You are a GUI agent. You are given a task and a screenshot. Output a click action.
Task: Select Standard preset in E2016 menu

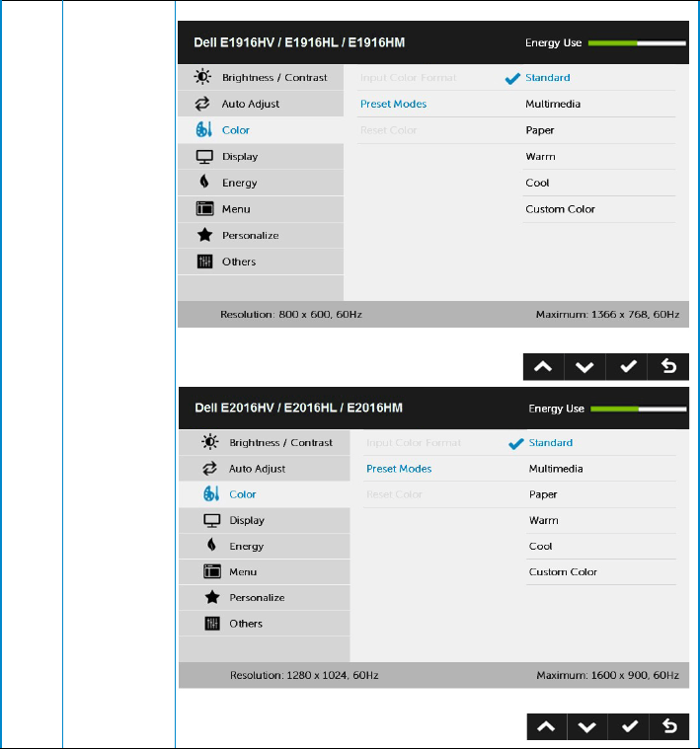tap(551, 443)
